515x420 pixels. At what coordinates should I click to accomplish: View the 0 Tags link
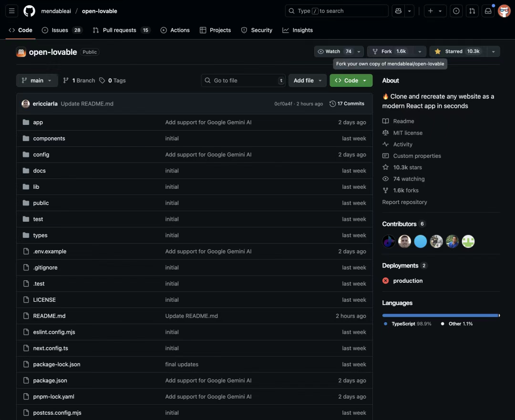point(113,81)
